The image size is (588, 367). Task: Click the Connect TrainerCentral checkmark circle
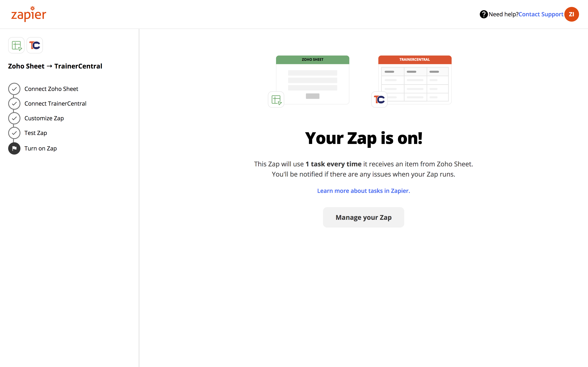(14, 104)
